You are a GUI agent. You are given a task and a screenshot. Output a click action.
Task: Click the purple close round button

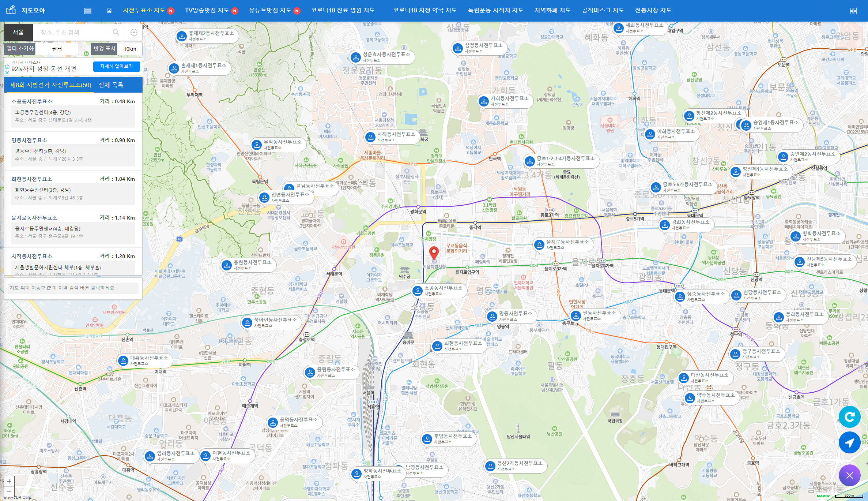pos(849,475)
